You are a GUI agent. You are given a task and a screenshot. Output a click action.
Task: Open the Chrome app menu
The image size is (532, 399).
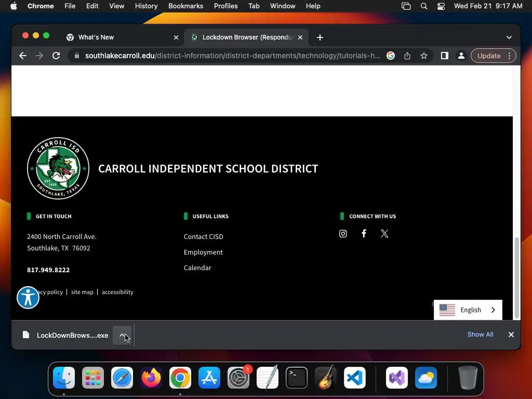(41, 6)
